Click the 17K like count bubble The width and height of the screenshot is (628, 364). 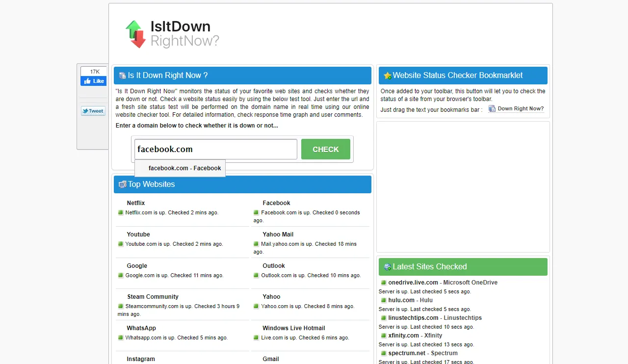(94, 72)
